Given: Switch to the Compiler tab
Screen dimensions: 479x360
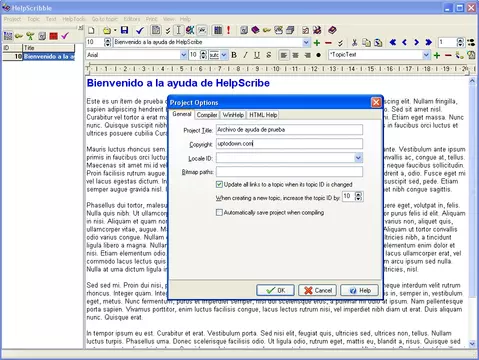Looking at the screenshot, I should [x=207, y=115].
